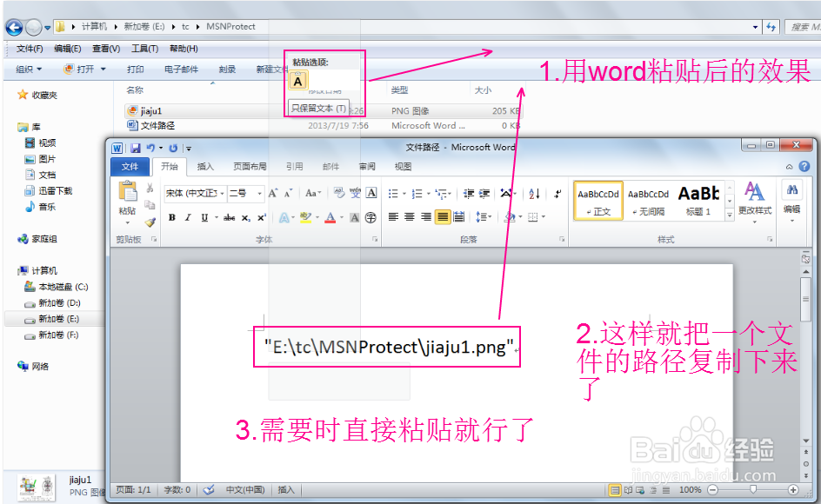821x504 pixels.
Task: Toggle Underline formatting
Action: pos(204,218)
